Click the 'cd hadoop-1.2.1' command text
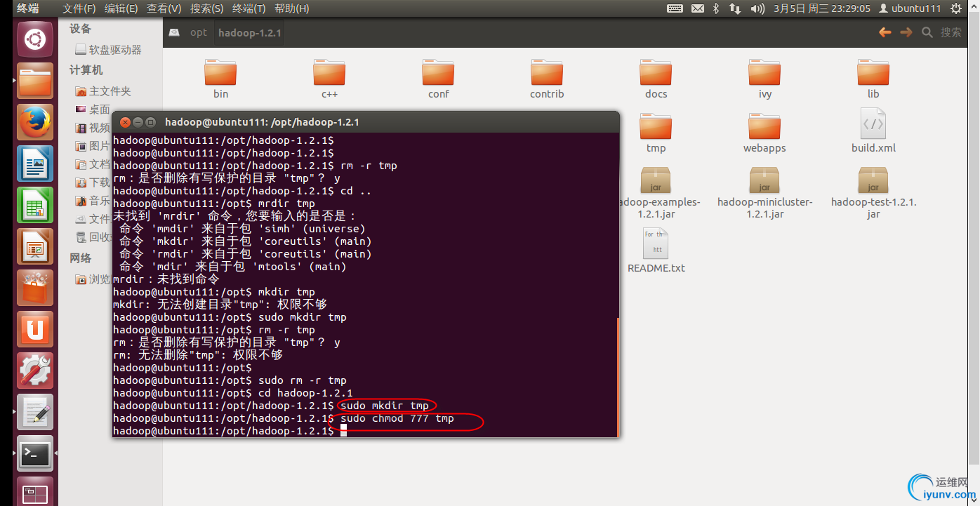980x506 pixels. 305,393
